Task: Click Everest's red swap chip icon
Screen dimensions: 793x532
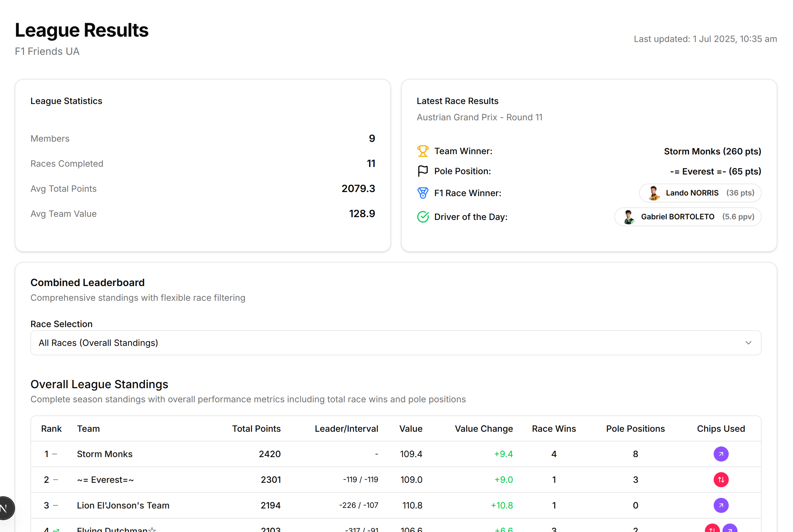Action: pos(721,480)
